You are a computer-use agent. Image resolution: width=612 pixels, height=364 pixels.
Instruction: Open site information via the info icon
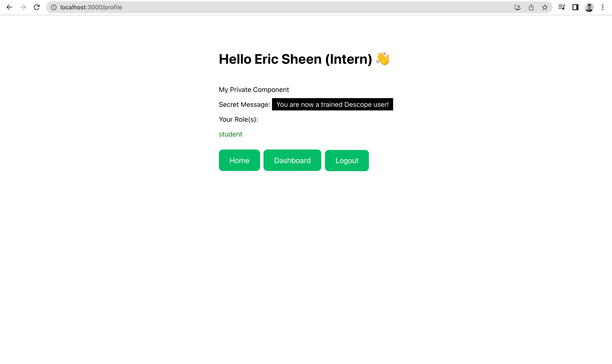coord(53,7)
